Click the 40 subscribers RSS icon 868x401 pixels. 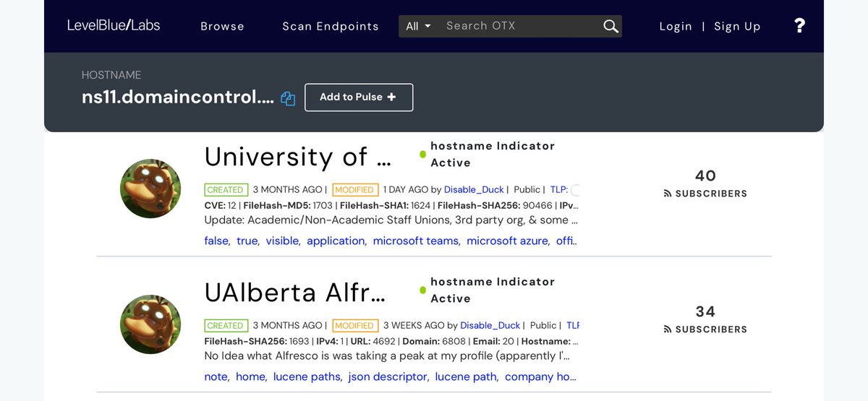click(668, 194)
